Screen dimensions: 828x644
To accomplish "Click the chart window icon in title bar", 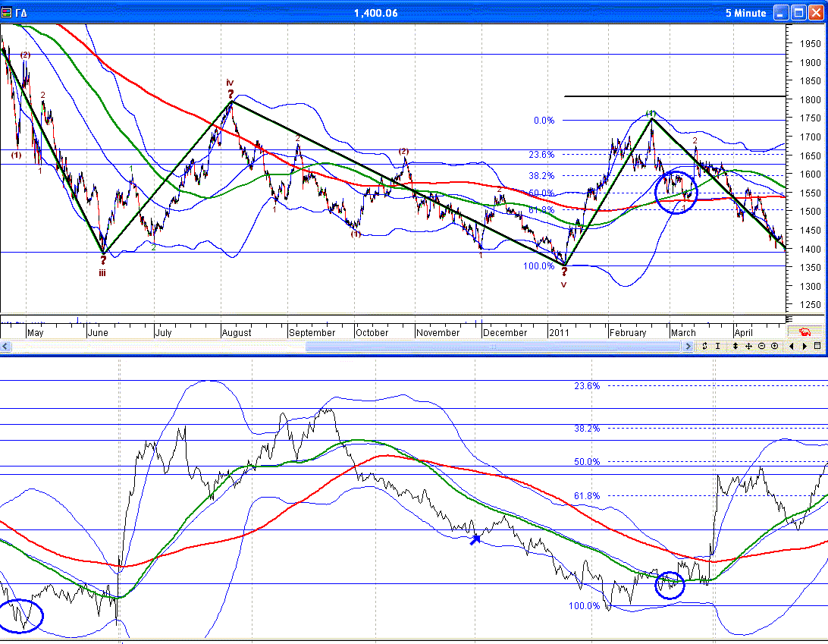I will 8,12.
